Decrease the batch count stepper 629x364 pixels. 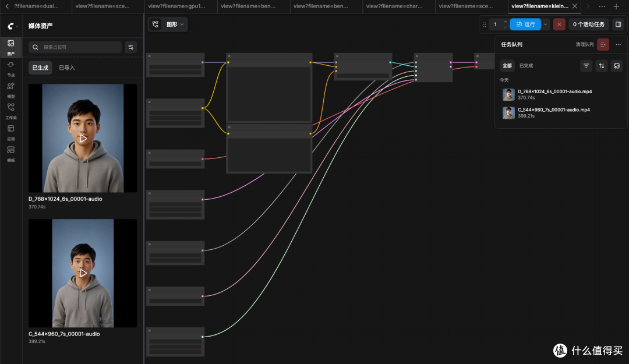pos(505,27)
